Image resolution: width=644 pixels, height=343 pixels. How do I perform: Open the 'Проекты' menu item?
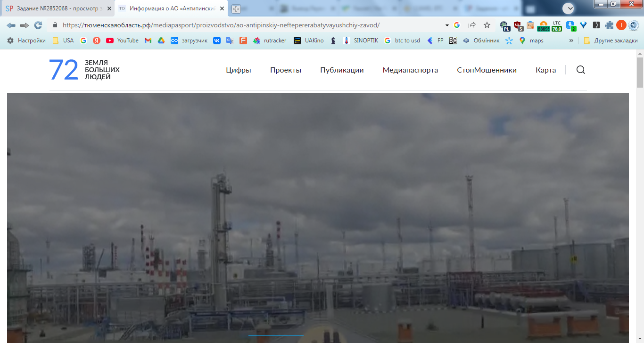(286, 70)
